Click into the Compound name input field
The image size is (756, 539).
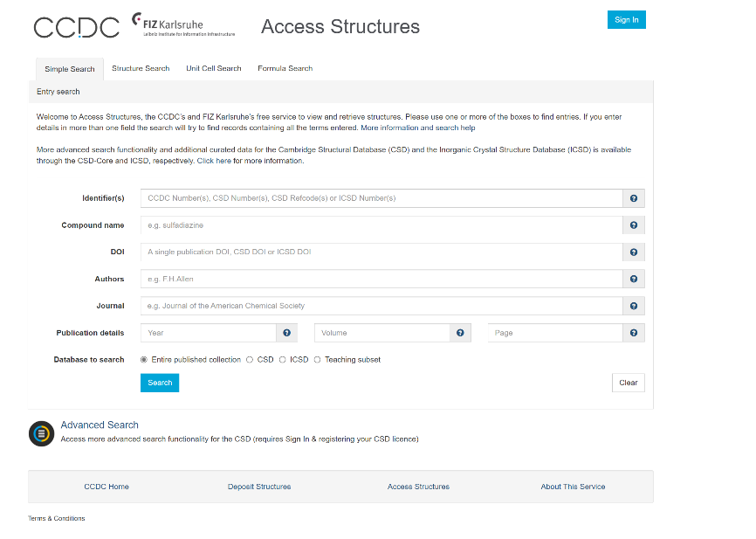pyautogui.click(x=381, y=225)
